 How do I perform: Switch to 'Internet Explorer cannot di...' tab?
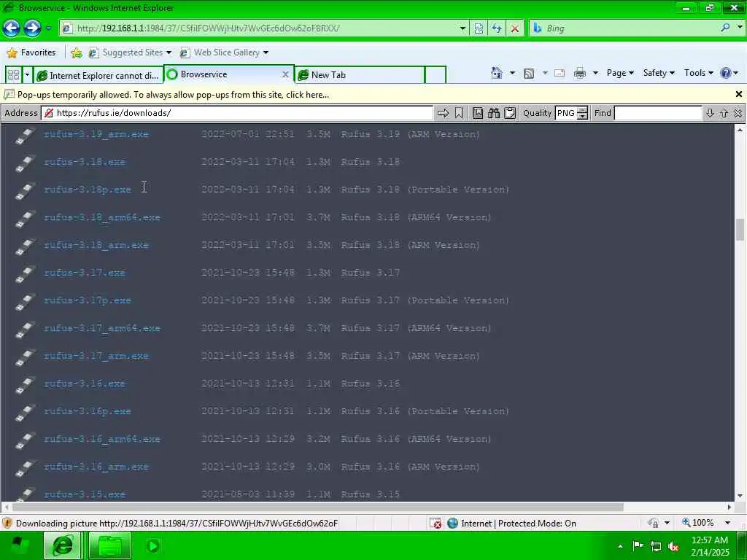click(x=98, y=75)
